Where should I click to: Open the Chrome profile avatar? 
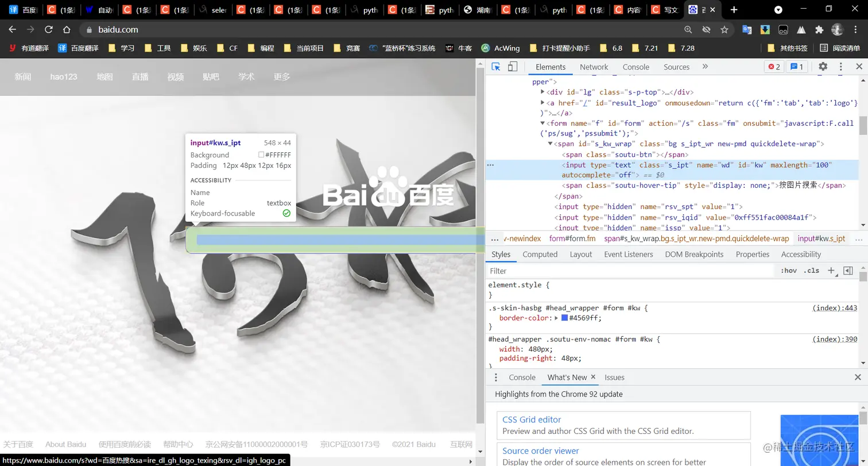click(x=838, y=29)
